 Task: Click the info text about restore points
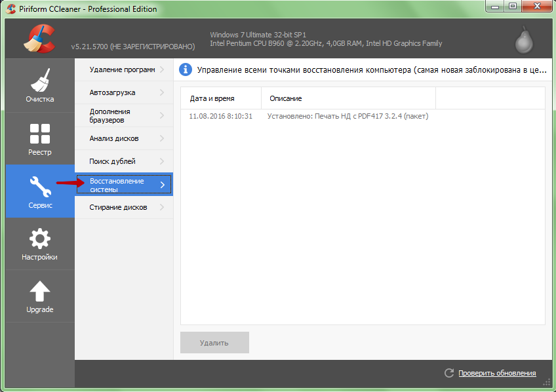372,70
